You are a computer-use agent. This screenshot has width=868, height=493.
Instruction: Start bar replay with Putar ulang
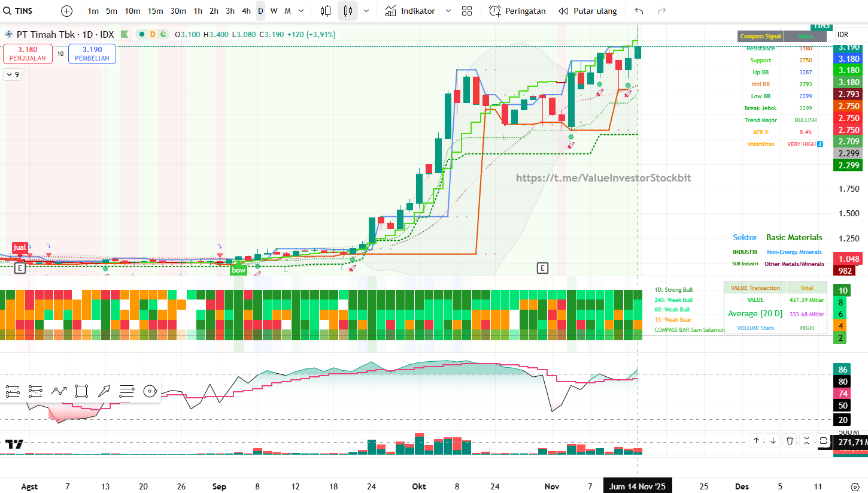point(587,11)
